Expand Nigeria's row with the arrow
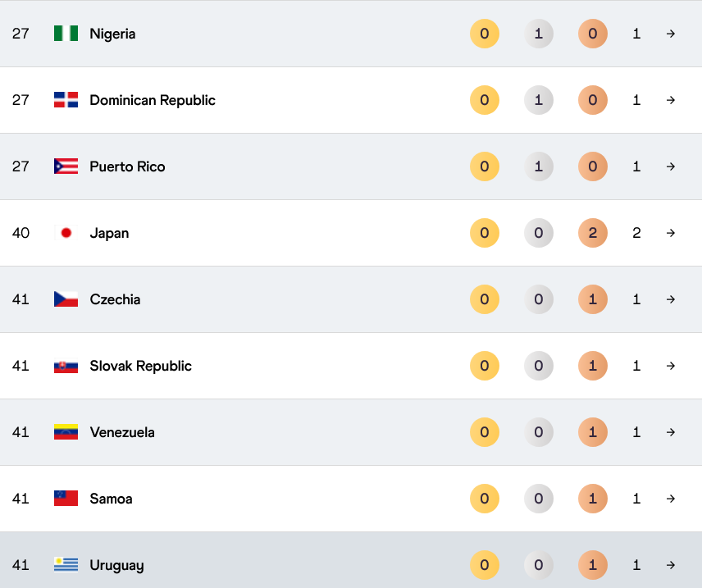 (671, 34)
